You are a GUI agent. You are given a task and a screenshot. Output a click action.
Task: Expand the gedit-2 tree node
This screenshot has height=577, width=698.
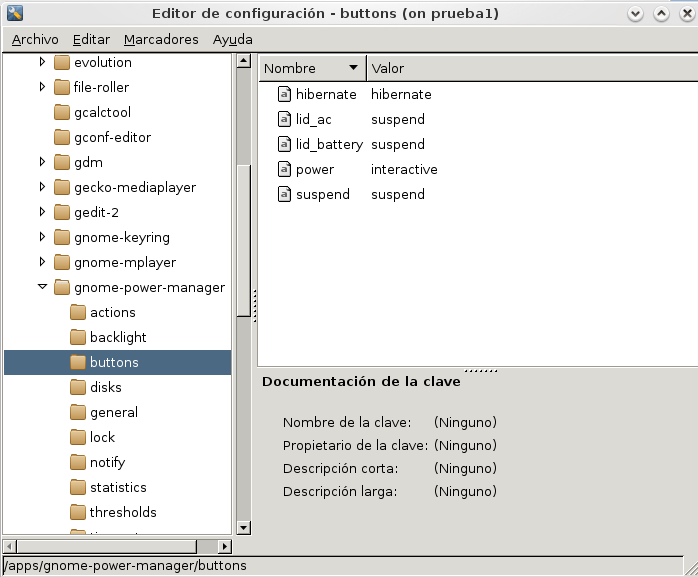pyautogui.click(x=42, y=212)
